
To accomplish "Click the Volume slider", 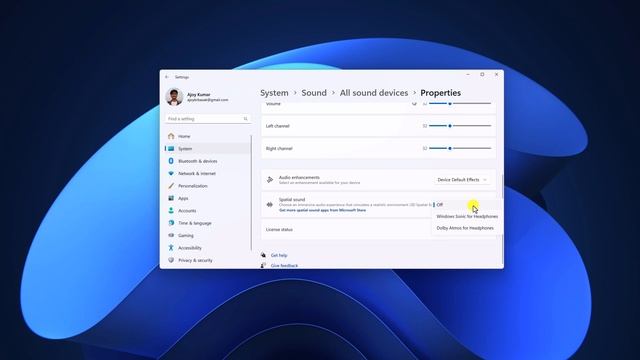I will [460, 104].
